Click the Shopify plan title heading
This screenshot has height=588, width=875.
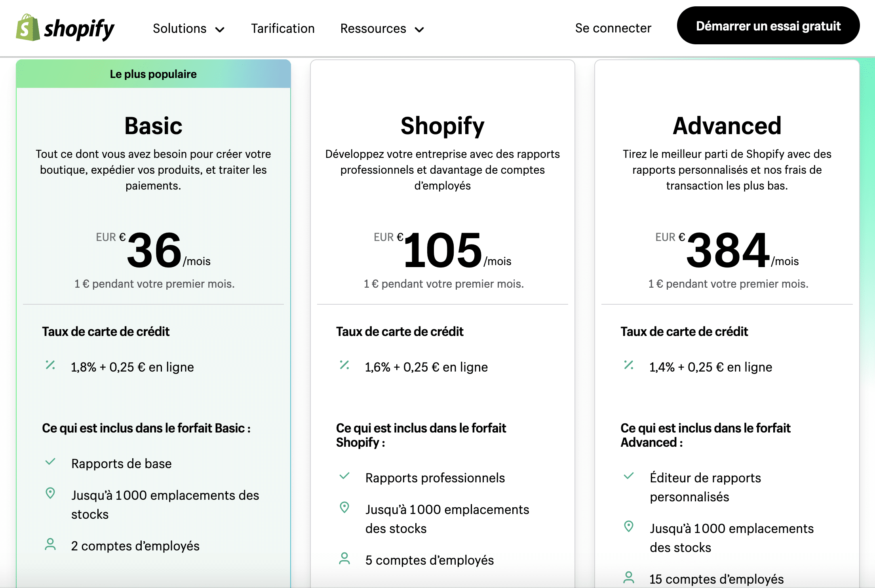pos(442,126)
